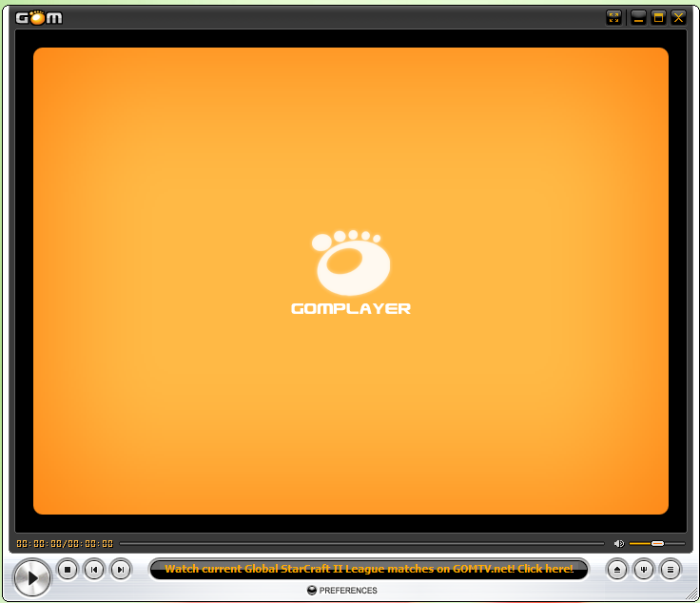This screenshot has height=603, width=700.
Task: Click the 00:00:00/00:00:00 time display
Action: click(65, 544)
